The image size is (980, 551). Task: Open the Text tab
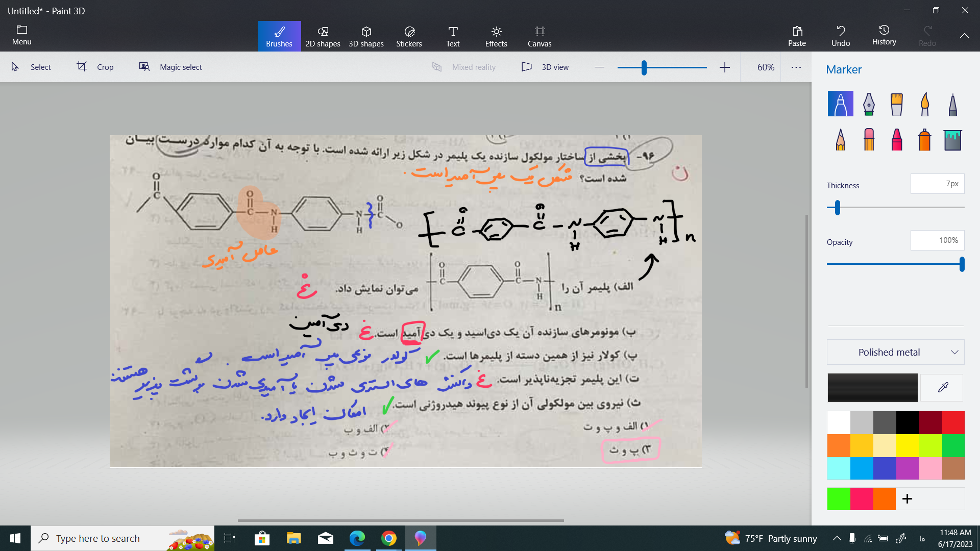pyautogui.click(x=453, y=36)
